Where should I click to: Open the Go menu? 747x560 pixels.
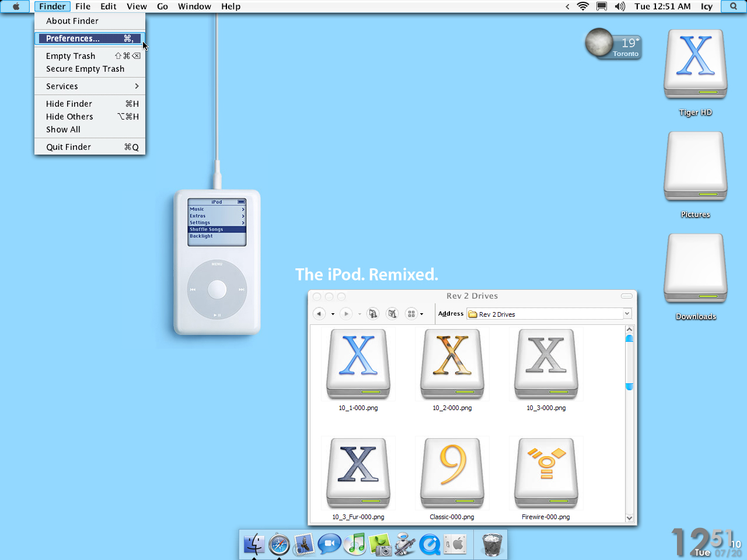point(162,6)
